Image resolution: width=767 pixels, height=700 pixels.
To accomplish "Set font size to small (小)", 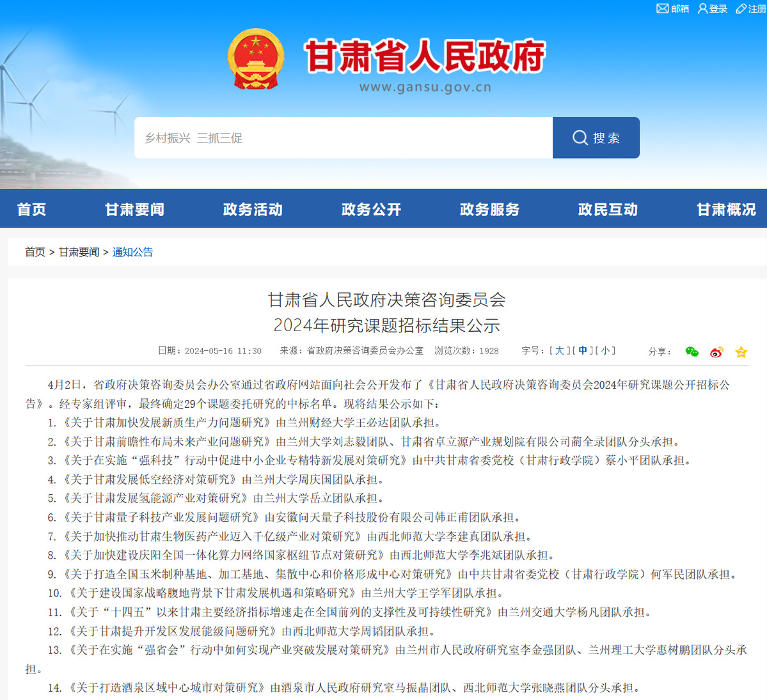I will click(x=605, y=350).
